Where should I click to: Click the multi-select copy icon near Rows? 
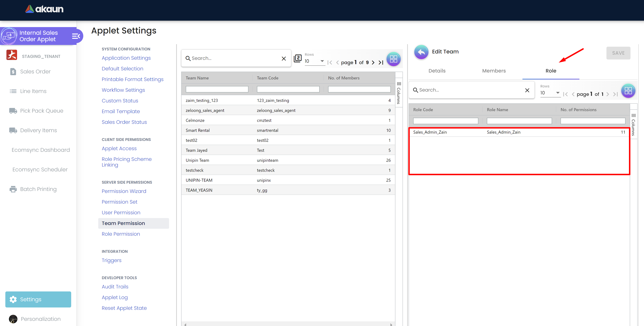point(298,58)
